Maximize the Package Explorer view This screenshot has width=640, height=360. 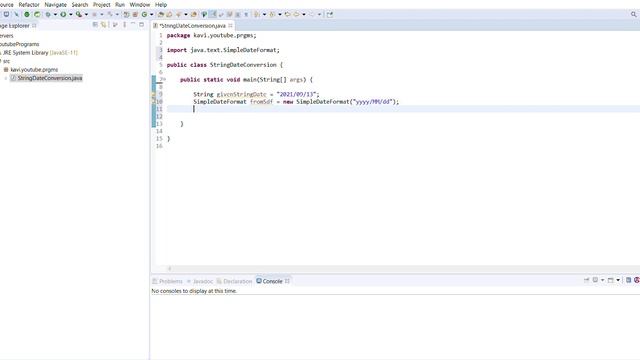coord(142,25)
